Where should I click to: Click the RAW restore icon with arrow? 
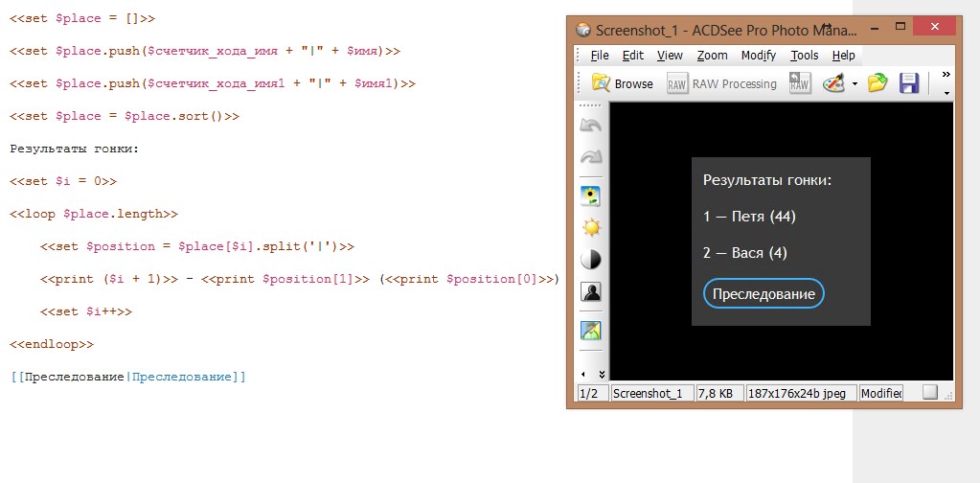click(x=799, y=83)
